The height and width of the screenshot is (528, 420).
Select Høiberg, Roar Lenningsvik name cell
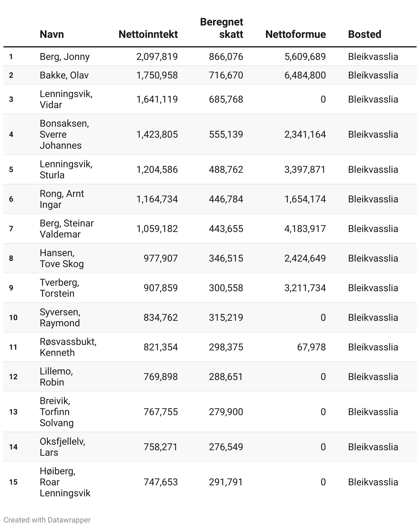pyautogui.click(x=65, y=482)
